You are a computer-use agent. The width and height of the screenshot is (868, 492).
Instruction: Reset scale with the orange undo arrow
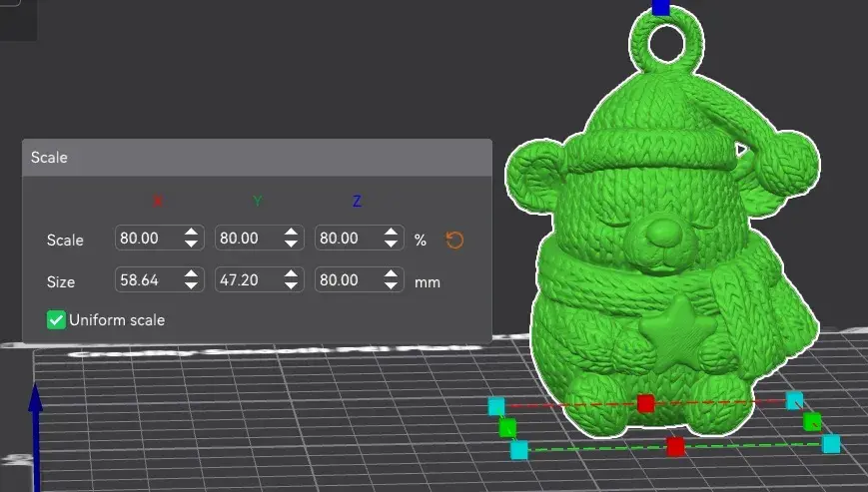454,241
